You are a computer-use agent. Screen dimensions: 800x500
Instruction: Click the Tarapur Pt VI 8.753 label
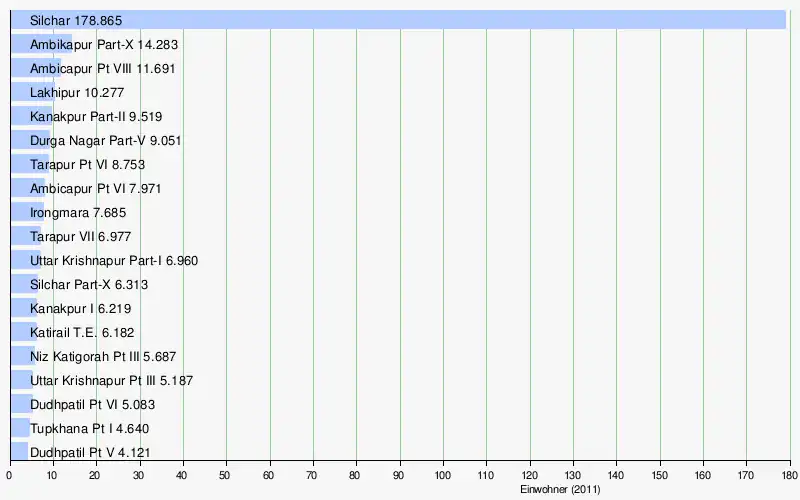(x=89, y=164)
